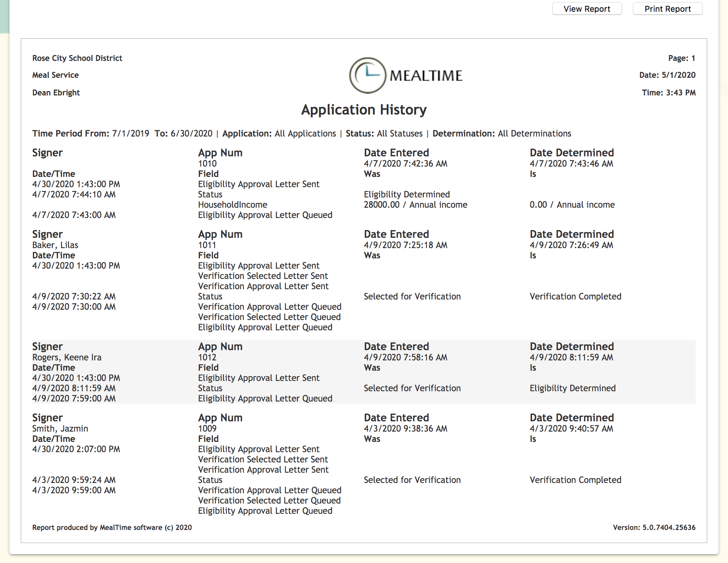Viewport: 728px width, 563px height.
Task: Click signer name Smith, Jazmin
Action: 60,428
